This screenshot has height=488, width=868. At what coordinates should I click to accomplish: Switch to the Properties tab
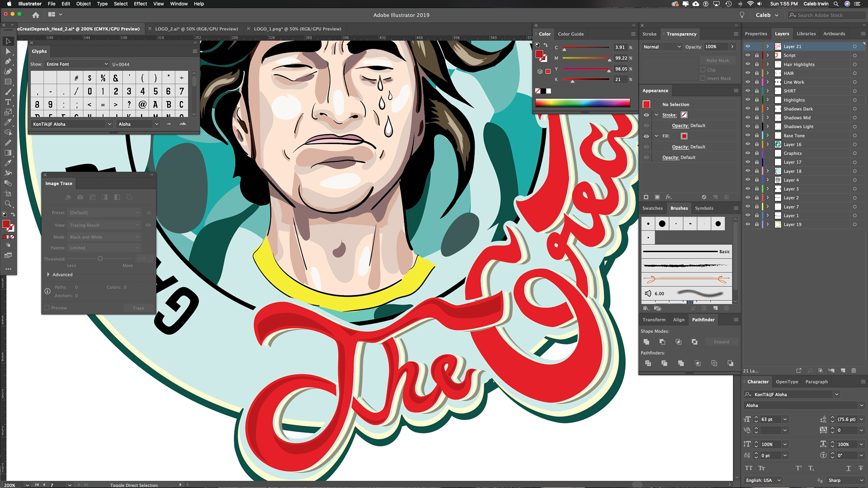tap(756, 34)
